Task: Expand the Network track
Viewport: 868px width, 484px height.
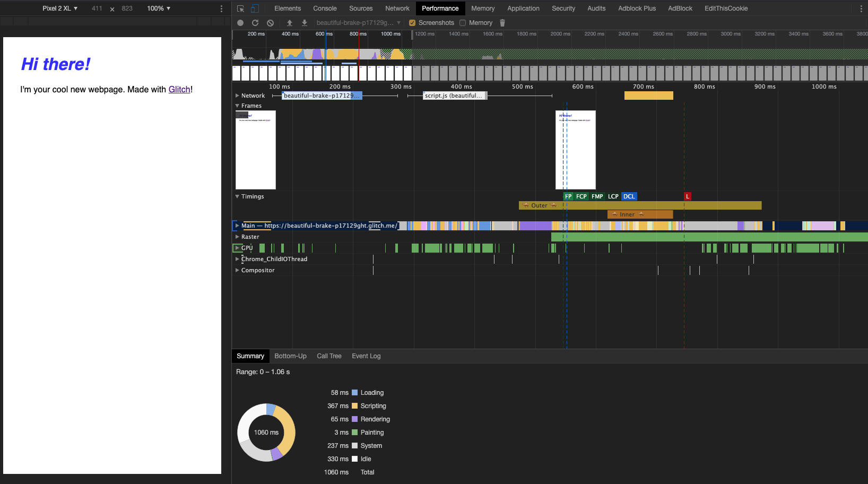Action: 237,96
